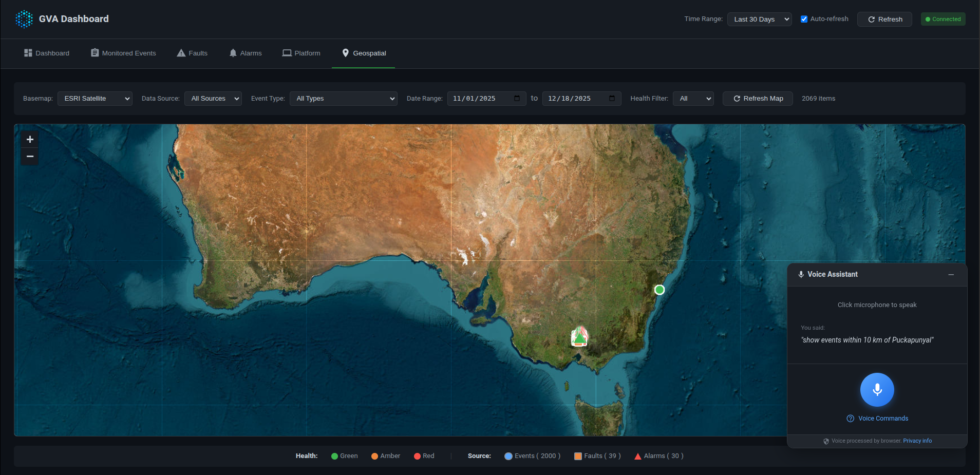The image size is (980, 475).
Task: Click the alarm triangle cluster marker
Action: pyautogui.click(x=579, y=337)
